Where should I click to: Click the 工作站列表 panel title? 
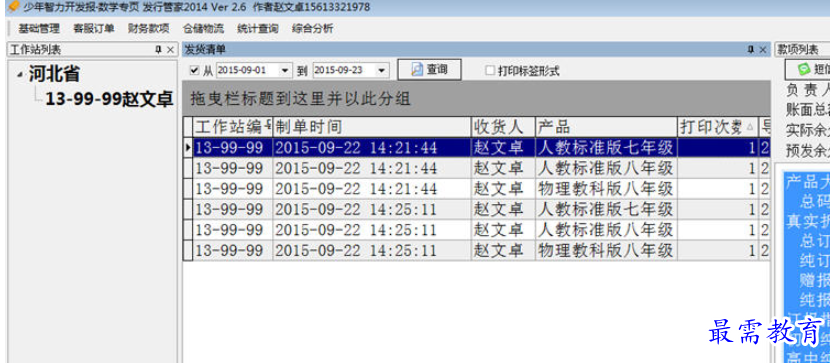click(35, 49)
